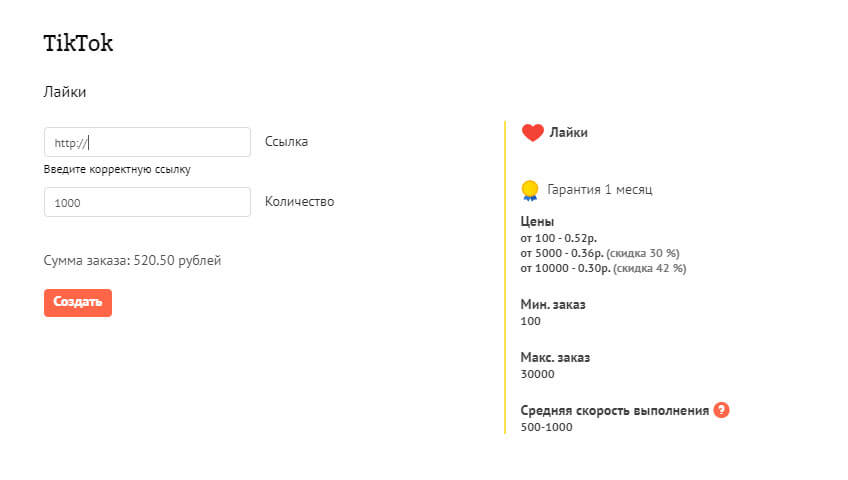Click the Количество field label
This screenshot has height=480, width=848.
tap(299, 202)
